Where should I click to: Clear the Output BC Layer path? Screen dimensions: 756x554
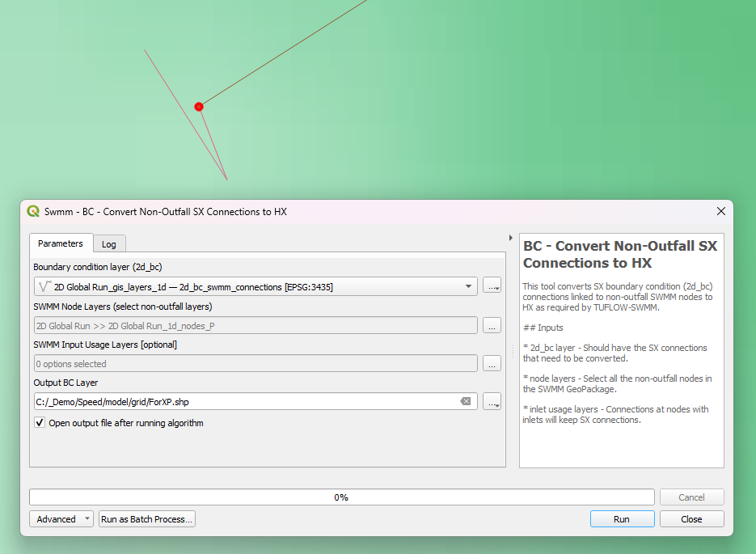pyautogui.click(x=466, y=401)
